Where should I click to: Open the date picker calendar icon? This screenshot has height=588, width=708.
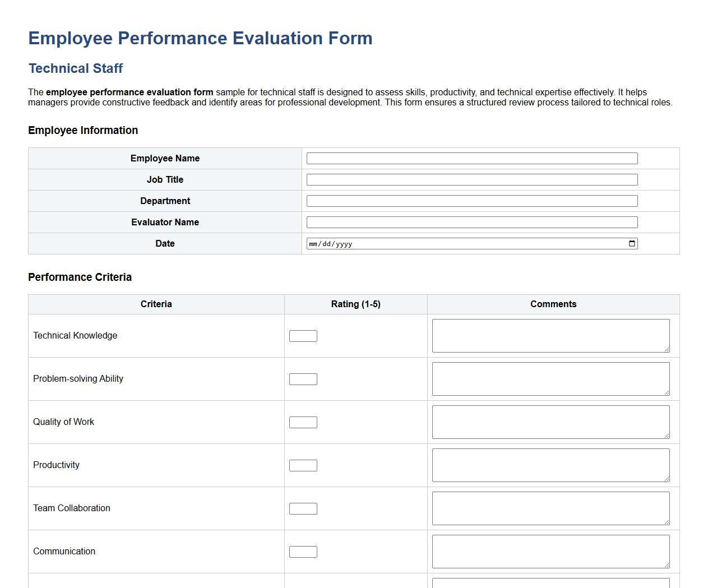[631, 243]
